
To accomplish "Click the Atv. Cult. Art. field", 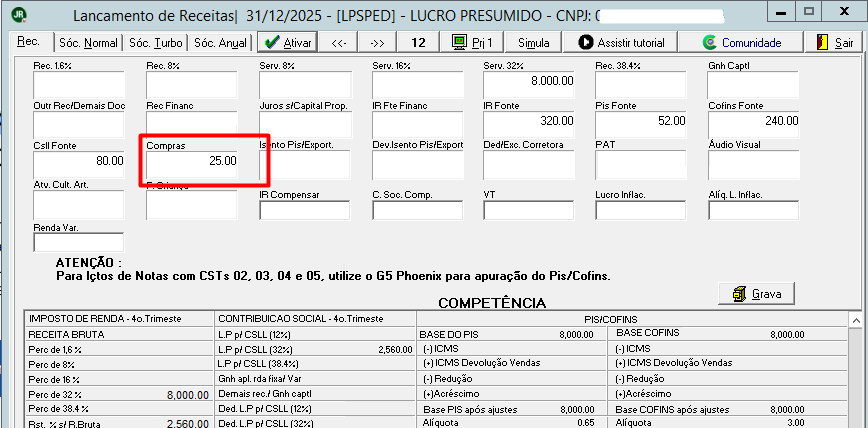I will coord(79,205).
